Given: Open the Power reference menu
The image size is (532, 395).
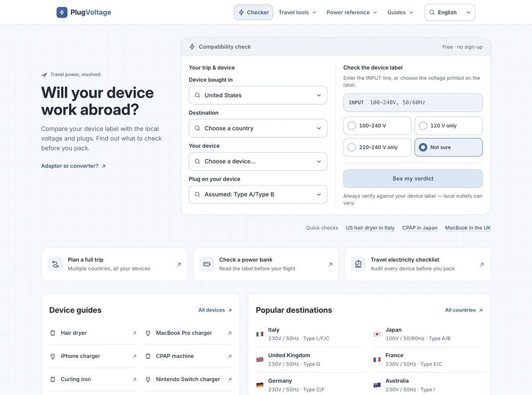Looking at the screenshot, I should pyautogui.click(x=352, y=13).
